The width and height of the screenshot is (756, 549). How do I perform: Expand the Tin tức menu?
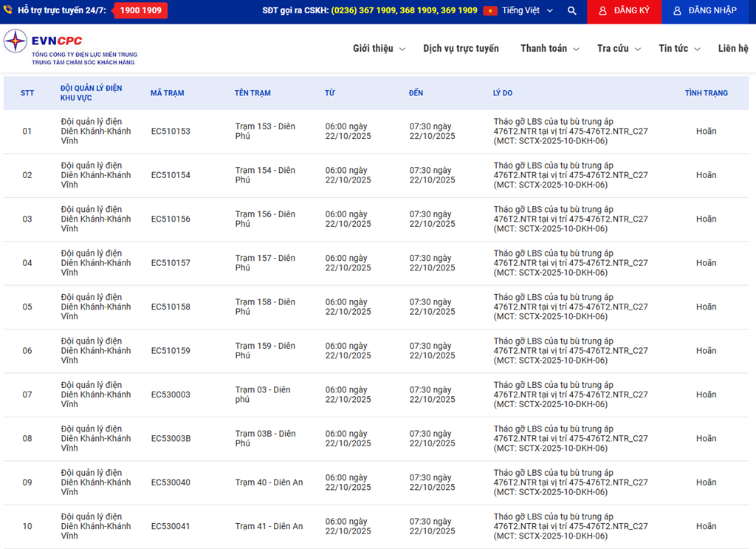(x=679, y=49)
